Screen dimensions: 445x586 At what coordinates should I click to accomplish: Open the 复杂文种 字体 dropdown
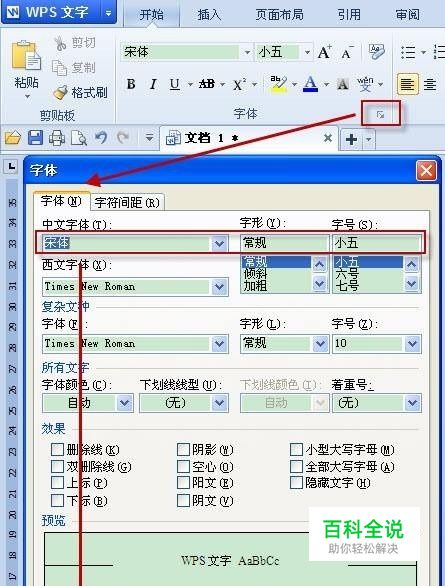pos(219,344)
